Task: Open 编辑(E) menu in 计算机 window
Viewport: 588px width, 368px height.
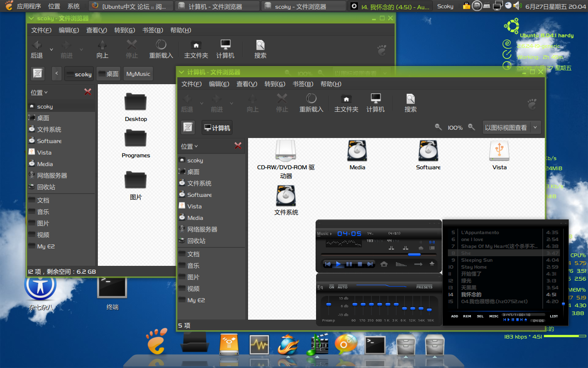Action: click(219, 84)
